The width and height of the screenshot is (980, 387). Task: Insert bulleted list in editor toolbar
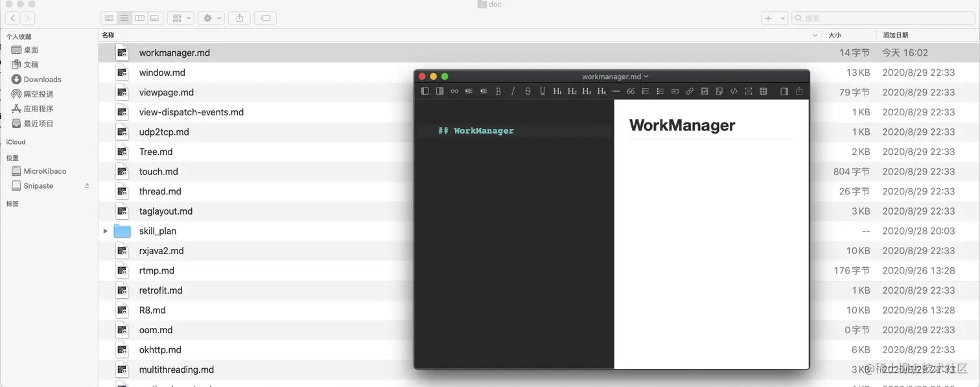pyautogui.click(x=660, y=91)
